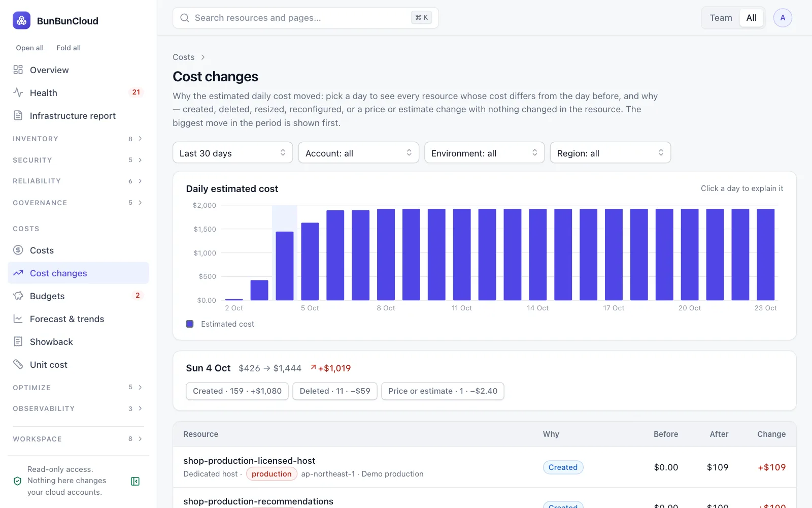This screenshot has height=508, width=812.
Task: Open the Environment: all dropdown
Action: [484, 153]
